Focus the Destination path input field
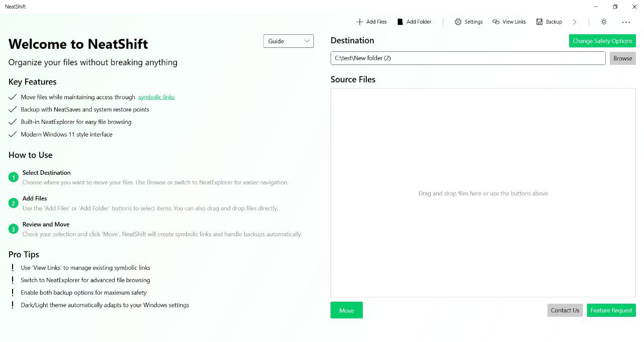 tap(467, 58)
